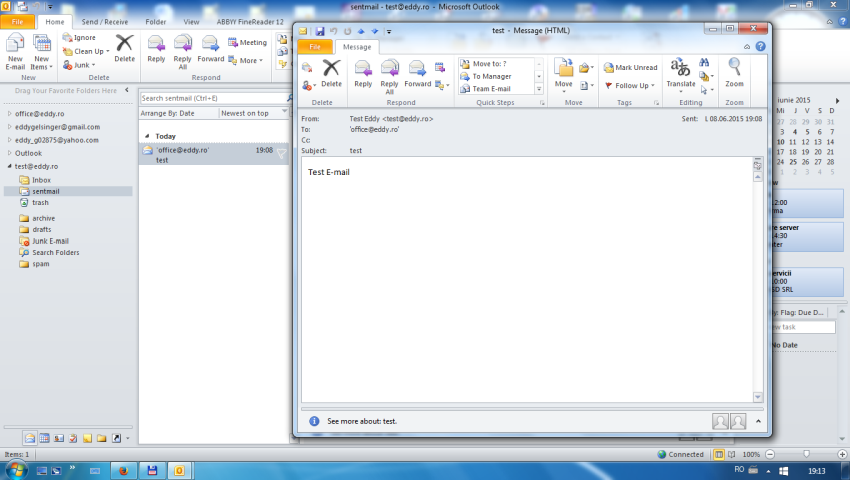Forward the test message from message window

(x=417, y=73)
